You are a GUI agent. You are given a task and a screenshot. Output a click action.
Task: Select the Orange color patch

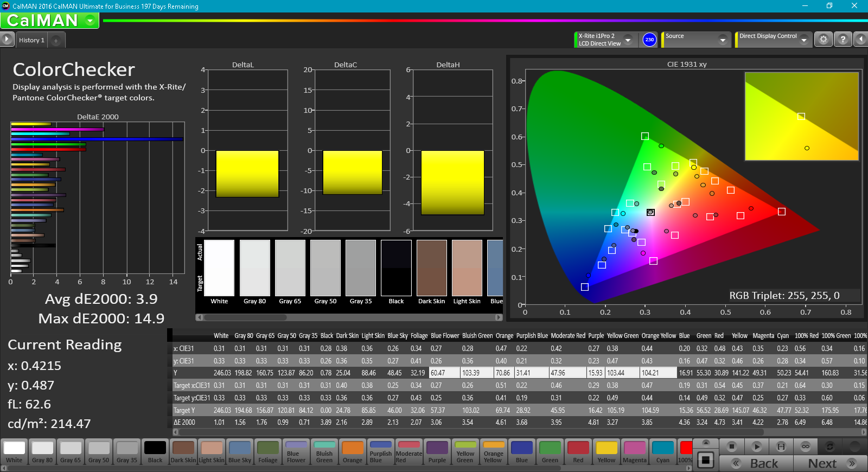pyautogui.click(x=353, y=452)
